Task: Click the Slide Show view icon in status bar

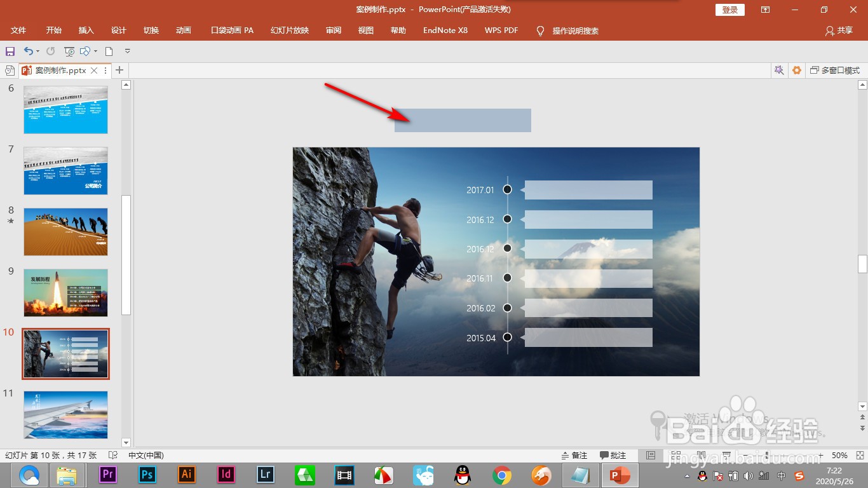Action: [726, 456]
